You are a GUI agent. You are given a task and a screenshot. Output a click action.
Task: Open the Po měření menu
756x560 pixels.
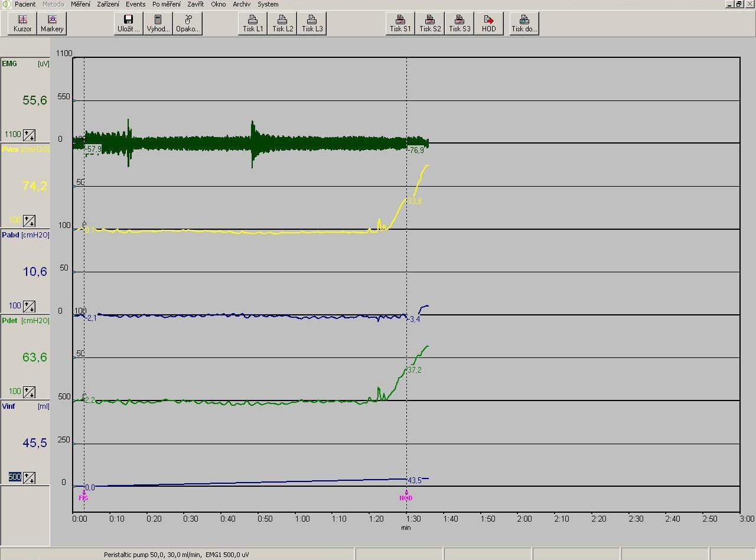click(x=167, y=4)
